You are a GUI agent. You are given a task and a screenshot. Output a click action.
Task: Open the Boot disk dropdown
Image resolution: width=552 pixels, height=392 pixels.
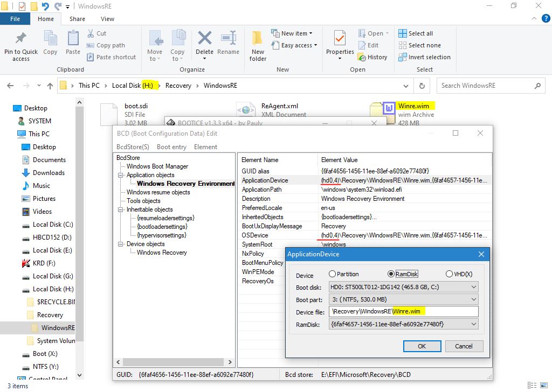pos(403,287)
